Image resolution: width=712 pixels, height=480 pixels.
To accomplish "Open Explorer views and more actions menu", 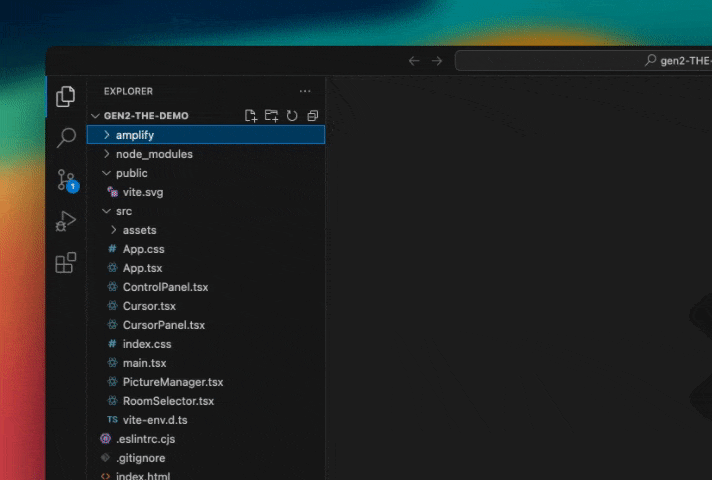I will pyautogui.click(x=305, y=91).
